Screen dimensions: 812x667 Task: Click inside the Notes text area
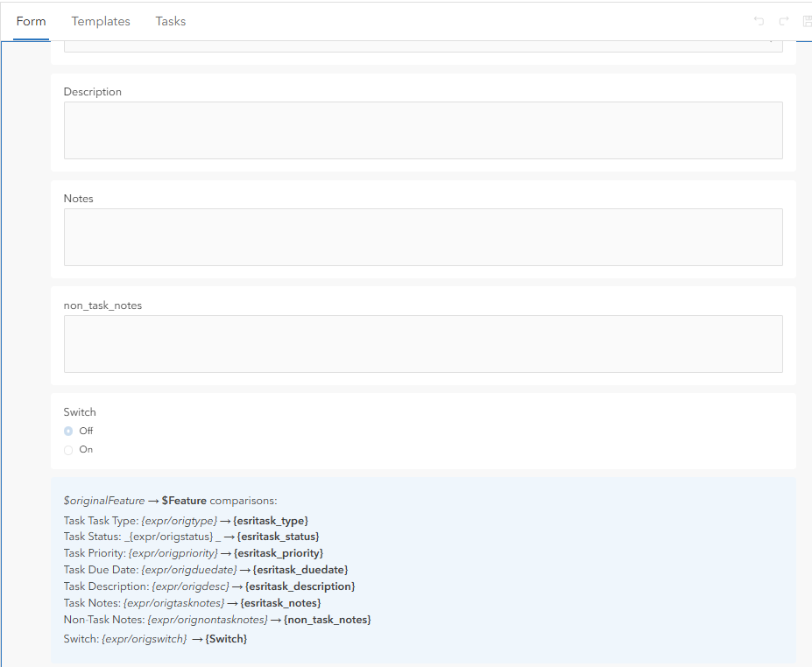[423, 236]
